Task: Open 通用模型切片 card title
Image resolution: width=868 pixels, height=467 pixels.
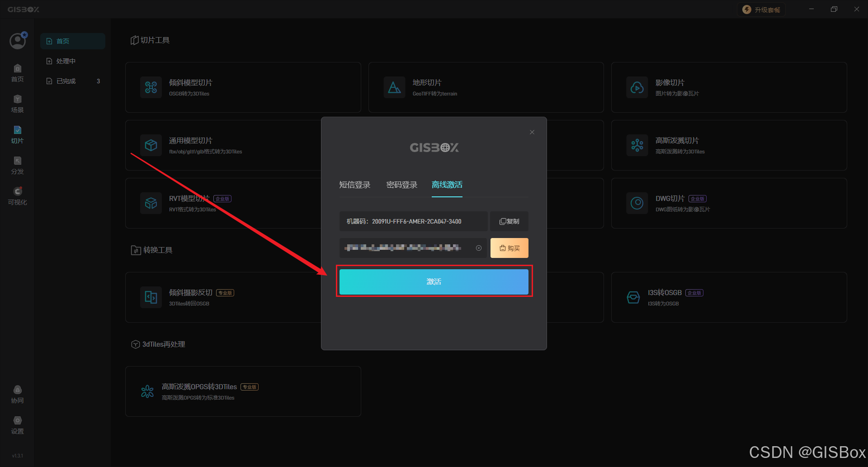Action: (190, 141)
